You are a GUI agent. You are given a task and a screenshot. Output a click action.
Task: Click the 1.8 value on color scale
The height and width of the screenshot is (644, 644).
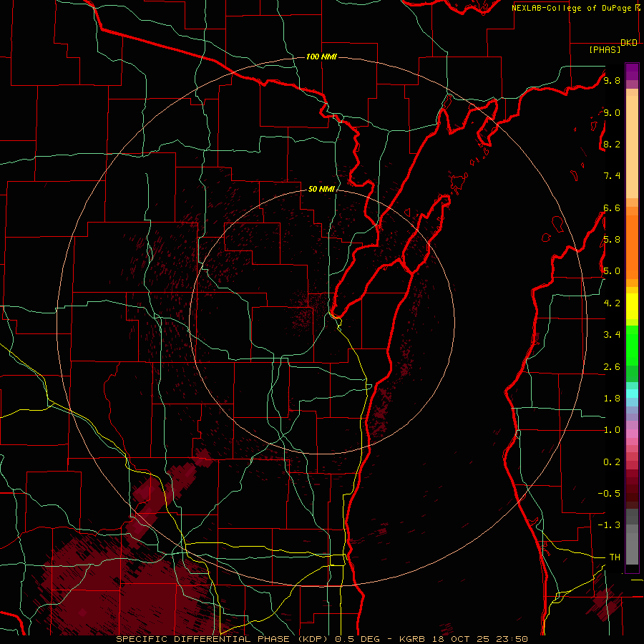pos(612,399)
